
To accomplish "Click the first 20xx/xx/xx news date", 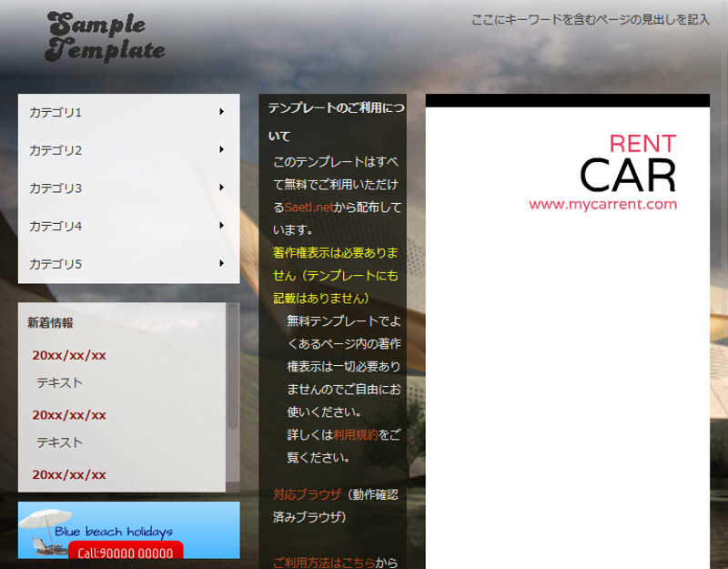I will 69,355.
